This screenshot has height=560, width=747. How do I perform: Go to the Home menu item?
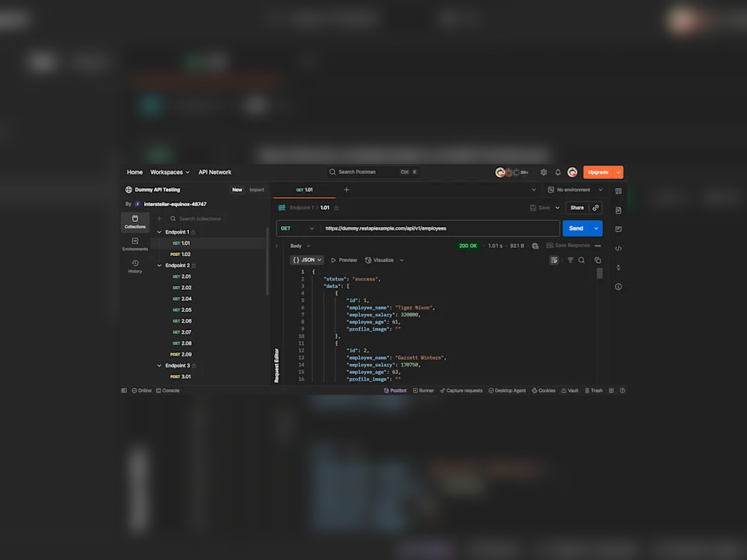pyautogui.click(x=134, y=172)
